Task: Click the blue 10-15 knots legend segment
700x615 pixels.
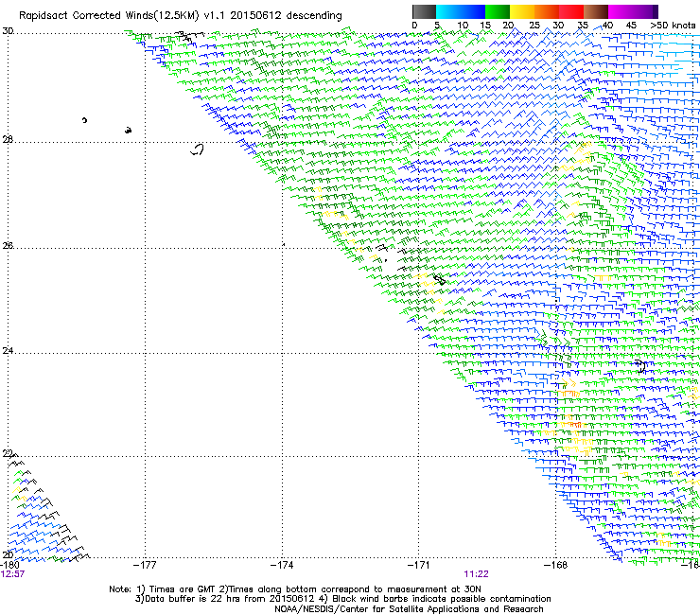Action: pos(473,11)
